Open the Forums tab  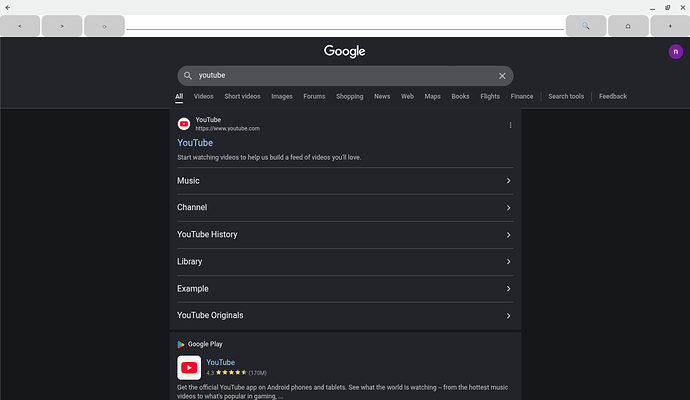[314, 96]
